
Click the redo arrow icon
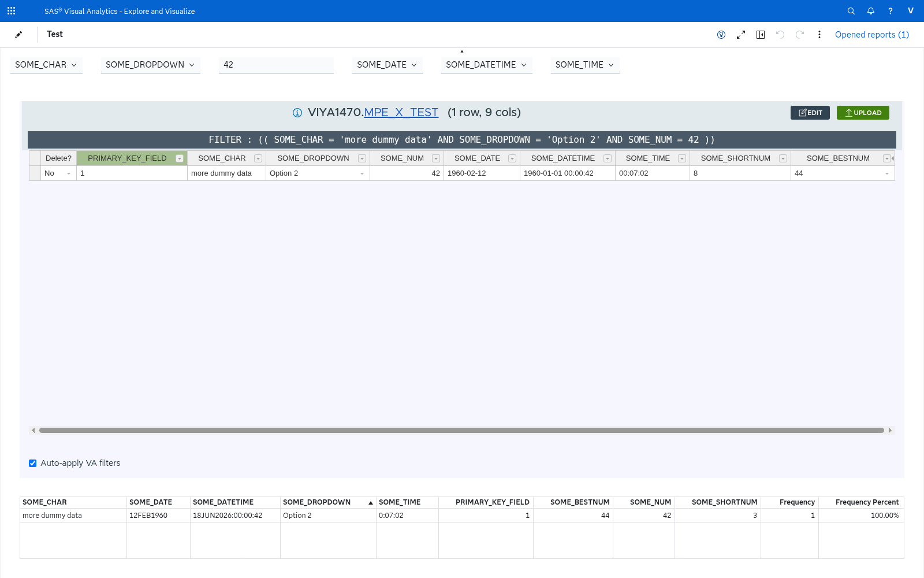800,35
